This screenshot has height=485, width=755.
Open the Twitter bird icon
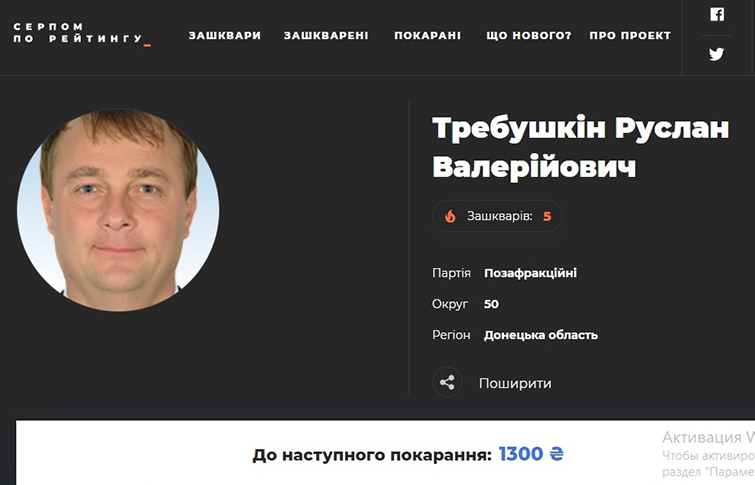point(716,54)
